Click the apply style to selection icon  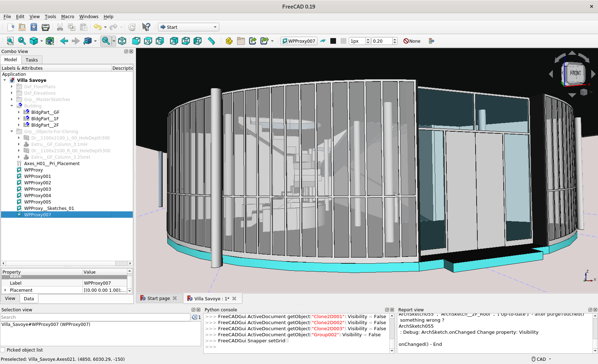pos(431,41)
